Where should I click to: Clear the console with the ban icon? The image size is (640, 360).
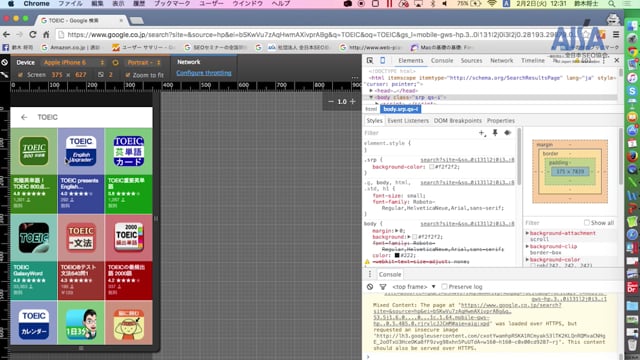click(x=370, y=287)
